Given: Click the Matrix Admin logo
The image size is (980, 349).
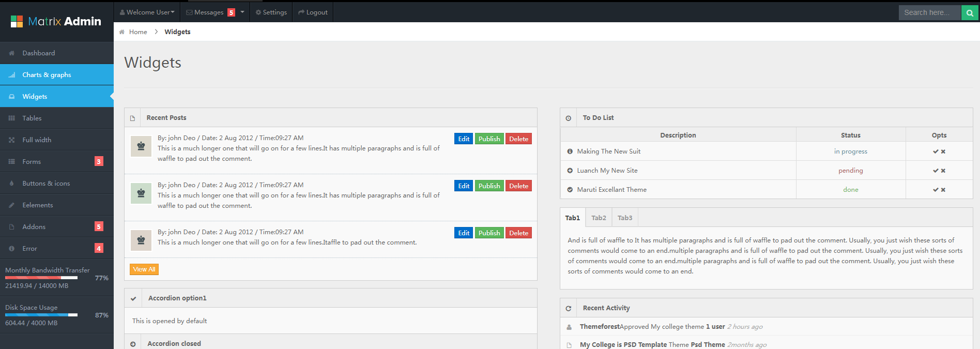Looking at the screenshot, I should tap(56, 21).
